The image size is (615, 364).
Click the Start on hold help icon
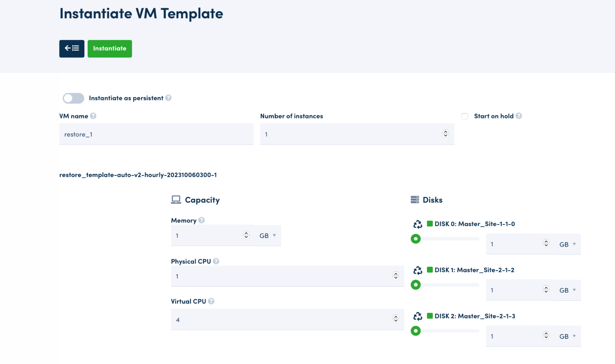coord(519,116)
